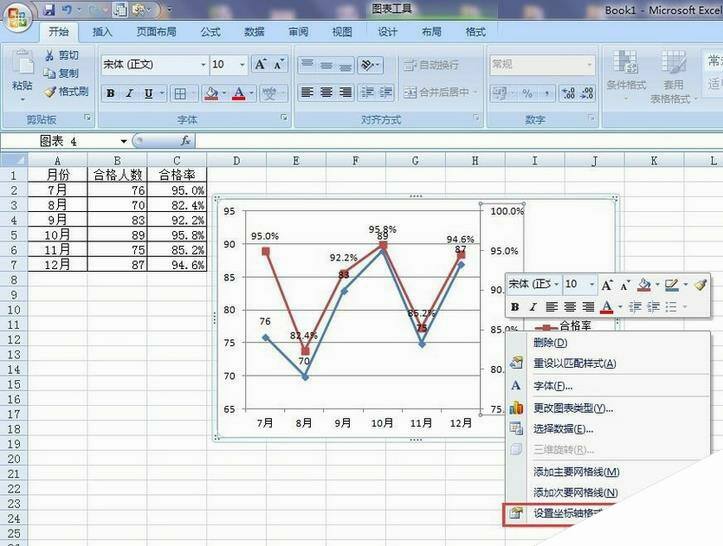Select cell B1 合格人数
This screenshot has width=723, height=546.
coord(117,175)
